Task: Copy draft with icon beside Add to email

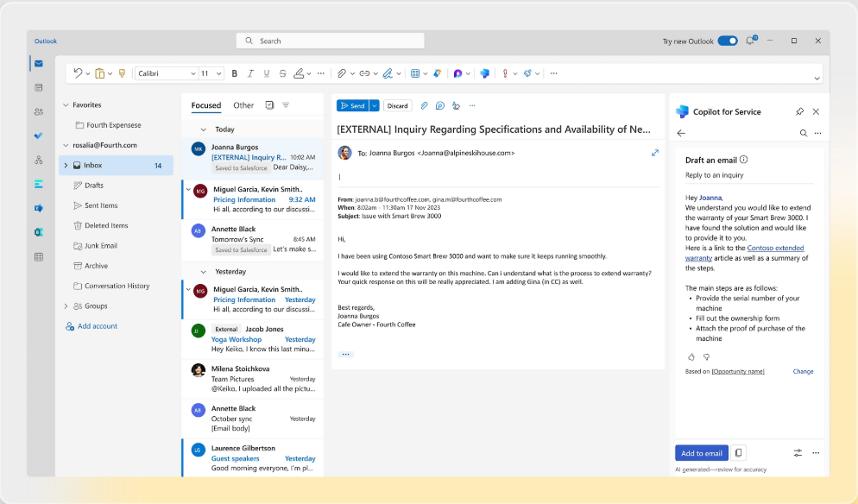Action: (738, 453)
